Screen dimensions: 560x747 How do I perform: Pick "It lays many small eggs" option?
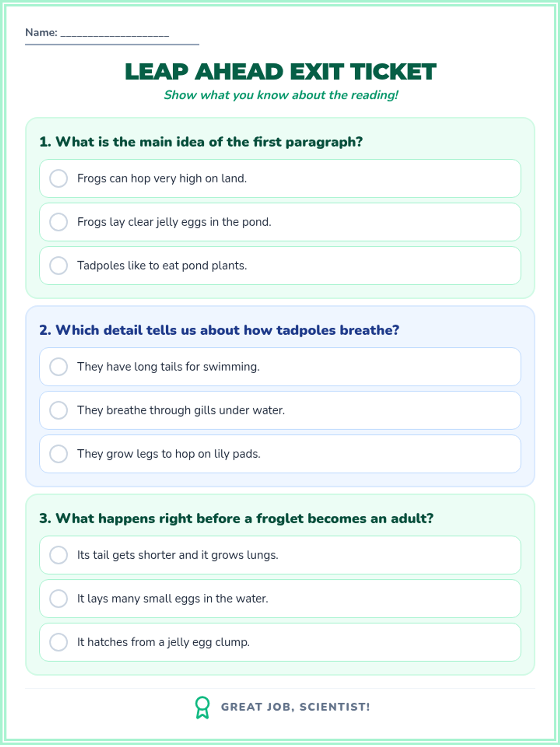coord(59,599)
